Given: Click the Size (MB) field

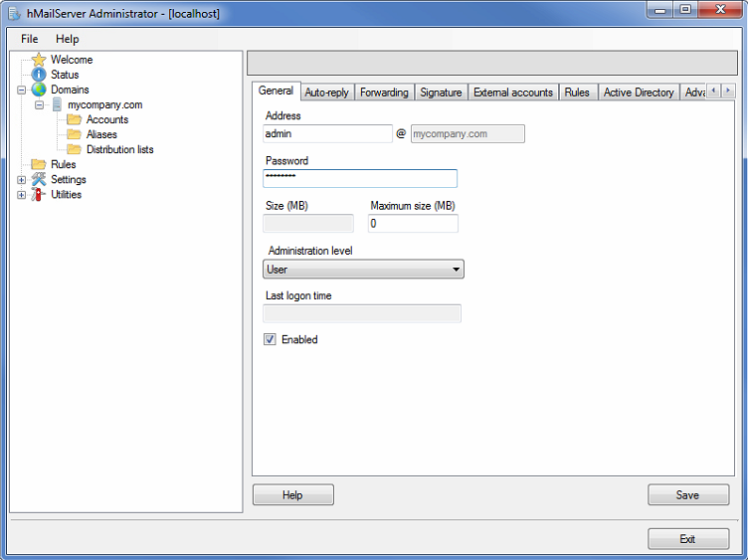Looking at the screenshot, I should (308, 223).
